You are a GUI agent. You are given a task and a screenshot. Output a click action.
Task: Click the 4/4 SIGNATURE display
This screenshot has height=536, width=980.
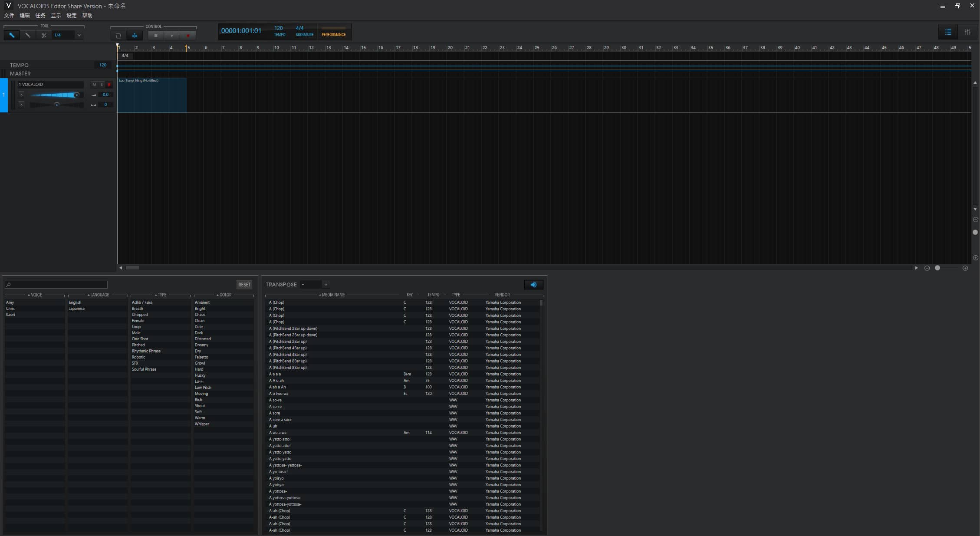(304, 31)
